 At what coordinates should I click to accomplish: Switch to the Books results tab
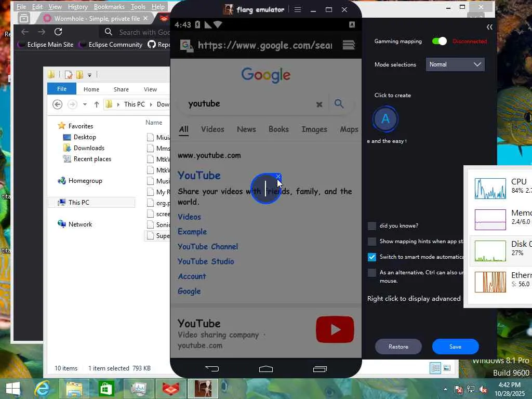click(x=278, y=129)
